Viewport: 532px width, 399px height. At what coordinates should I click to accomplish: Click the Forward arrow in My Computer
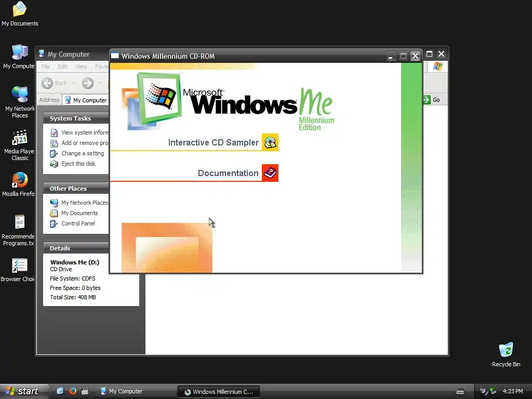coord(88,83)
